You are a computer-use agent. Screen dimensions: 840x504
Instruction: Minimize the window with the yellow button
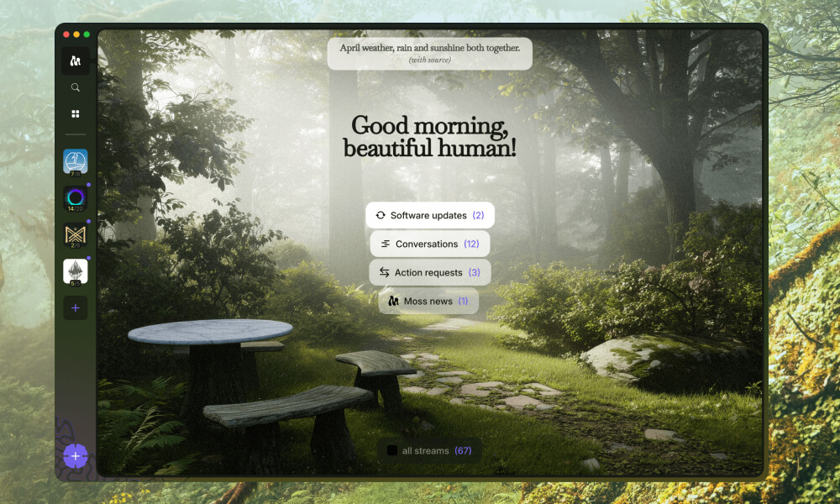(76, 34)
